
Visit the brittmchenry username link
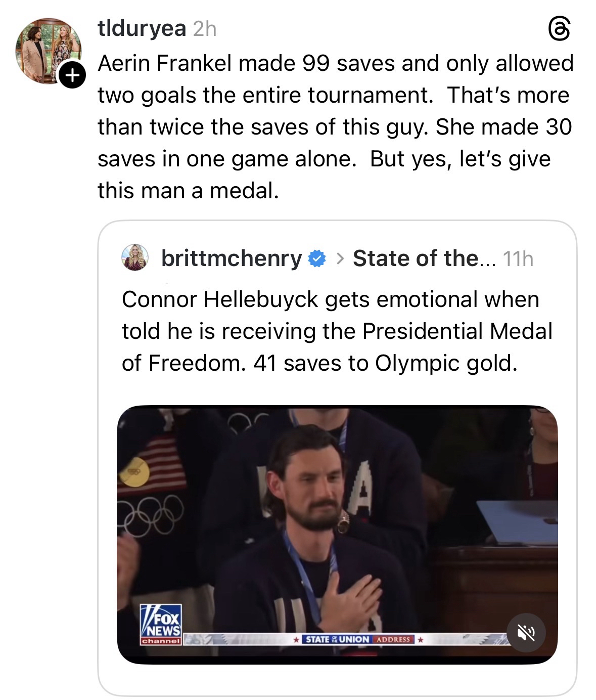pos(231,258)
